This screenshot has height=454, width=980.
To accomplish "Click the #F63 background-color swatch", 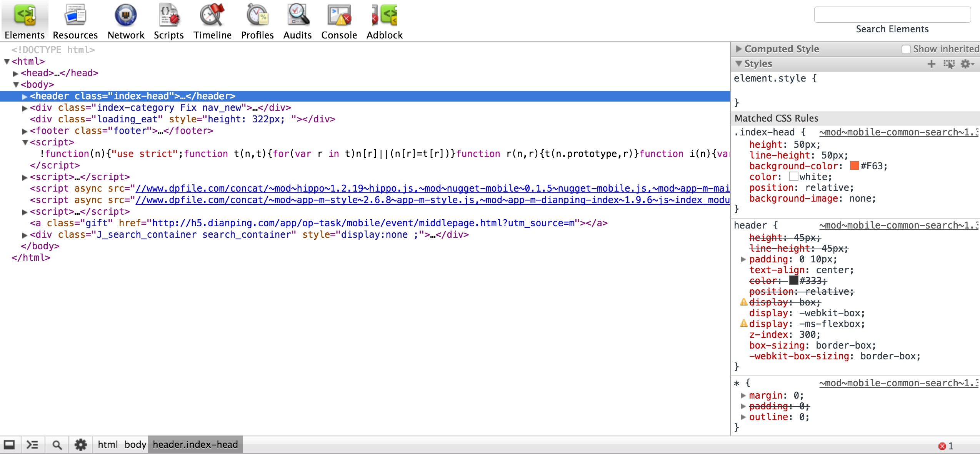I will [854, 166].
